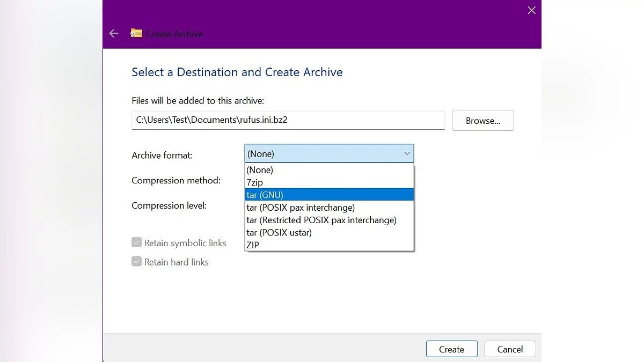Screen dimensions: 644x362
Task: Select tar (POSIX ustar) from list
Action: (279, 233)
